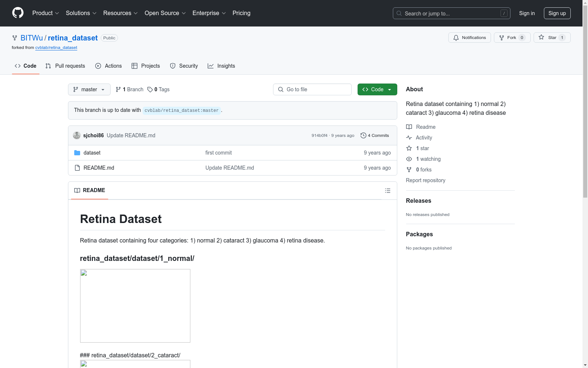The width and height of the screenshot is (588, 368).
Task: Open the Projects tab
Action: [146, 66]
